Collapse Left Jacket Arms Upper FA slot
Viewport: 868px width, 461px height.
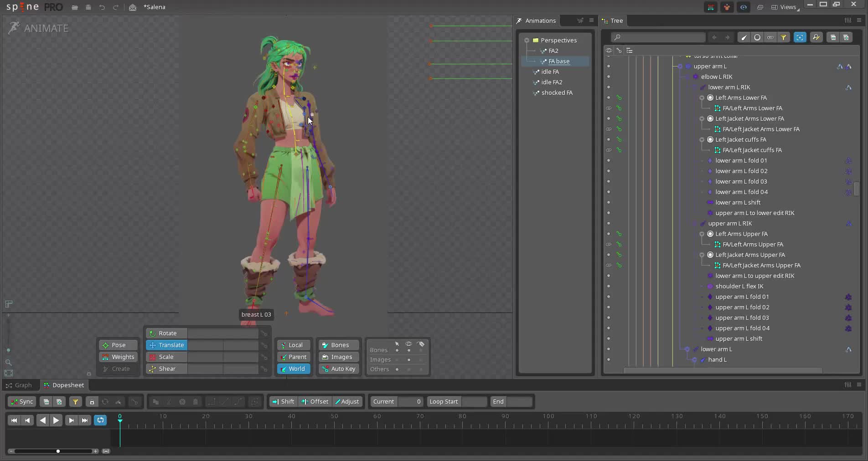click(x=702, y=255)
